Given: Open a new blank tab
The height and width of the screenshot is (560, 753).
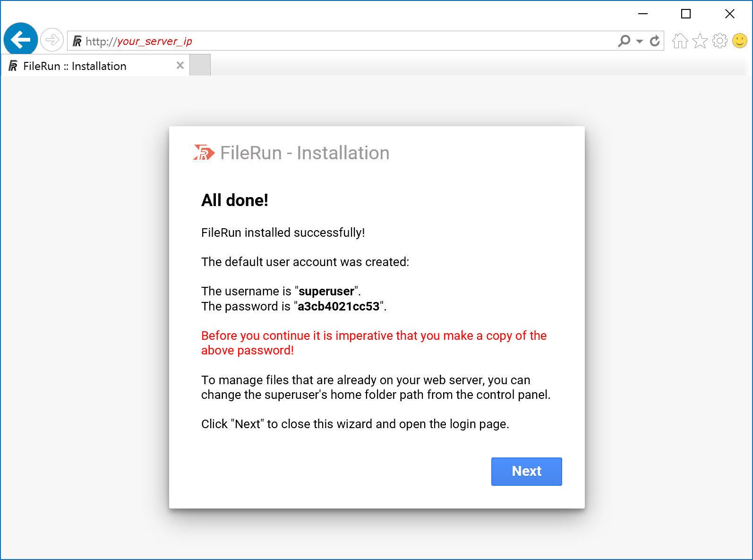Looking at the screenshot, I should pos(200,66).
